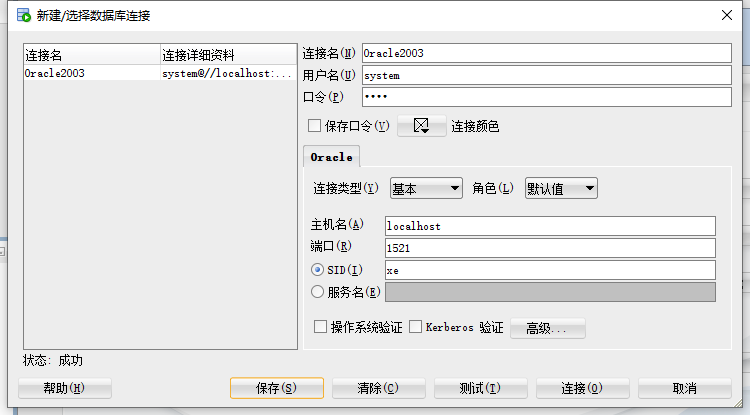The height and width of the screenshot is (415, 750).
Task: Click the database connection window icon
Action: coord(23,15)
